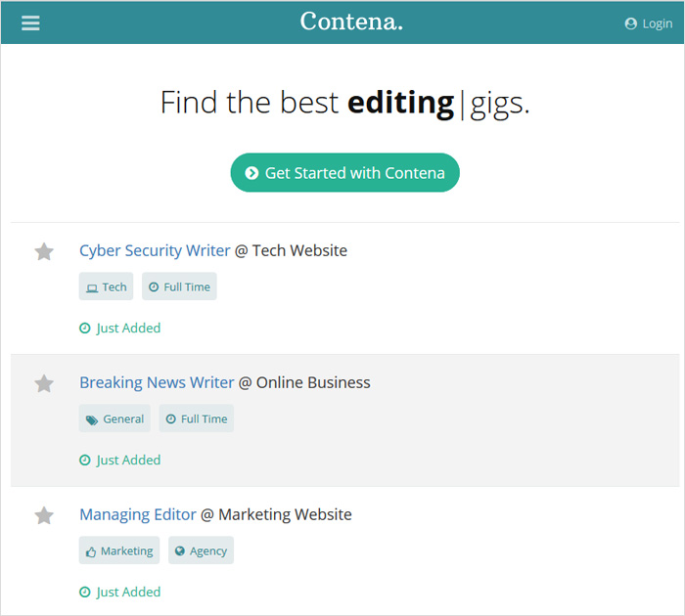685x616 pixels.
Task: Click the Agency tag
Action: tap(201, 550)
